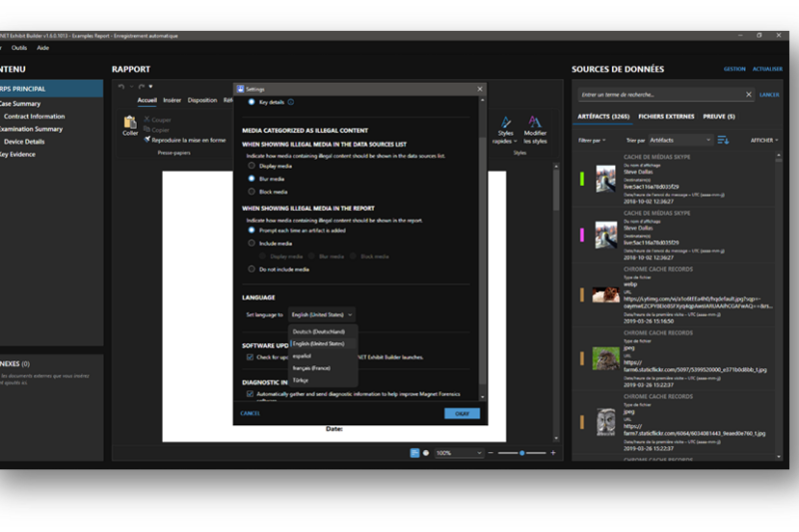Switch to PREUVE (5) tab
The width and height of the screenshot is (799, 532).
point(719,117)
